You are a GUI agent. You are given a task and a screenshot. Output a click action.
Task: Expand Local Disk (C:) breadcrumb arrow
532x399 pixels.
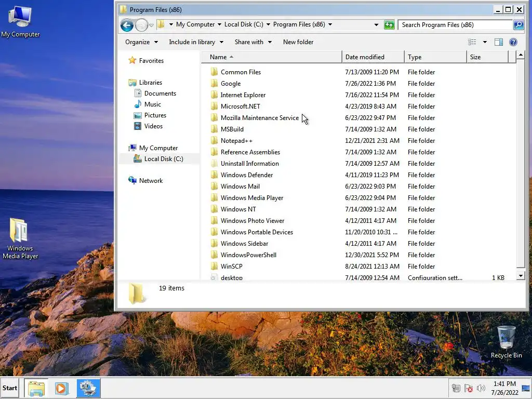click(x=268, y=24)
